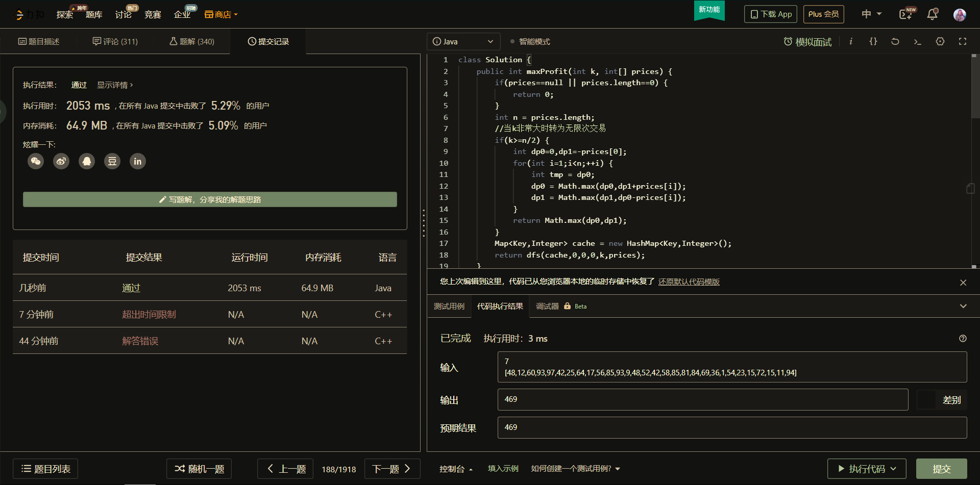Share result to QQ
Image resolution: width=980 pixels, height=485 pixels.
87,161
